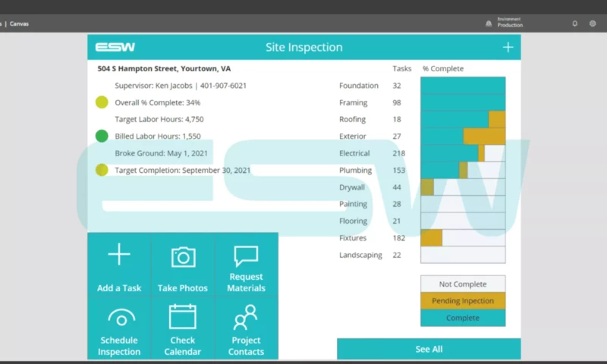Click the See All button
Image resolution: width=607 pixels, height=364 pixels.
pos(429,349)
